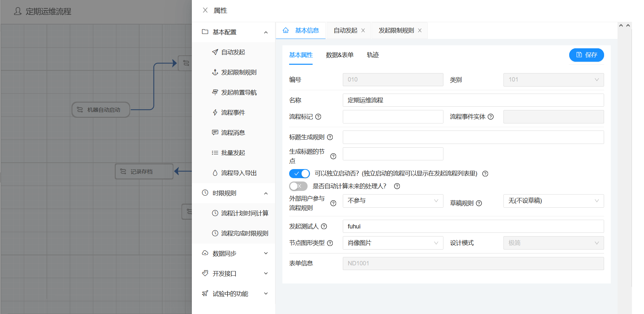Select the 流程事件 lightning icon
644x314 pixels.
(x=215, y=112)
